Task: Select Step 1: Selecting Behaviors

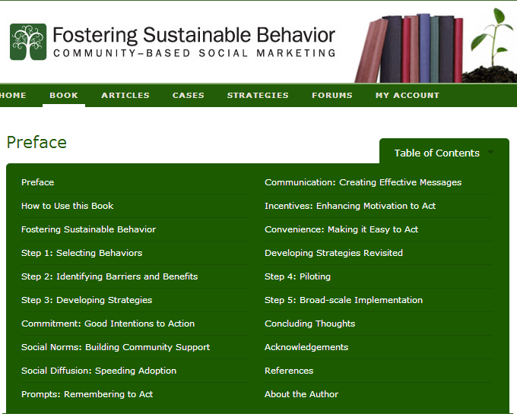Action: 81,253
